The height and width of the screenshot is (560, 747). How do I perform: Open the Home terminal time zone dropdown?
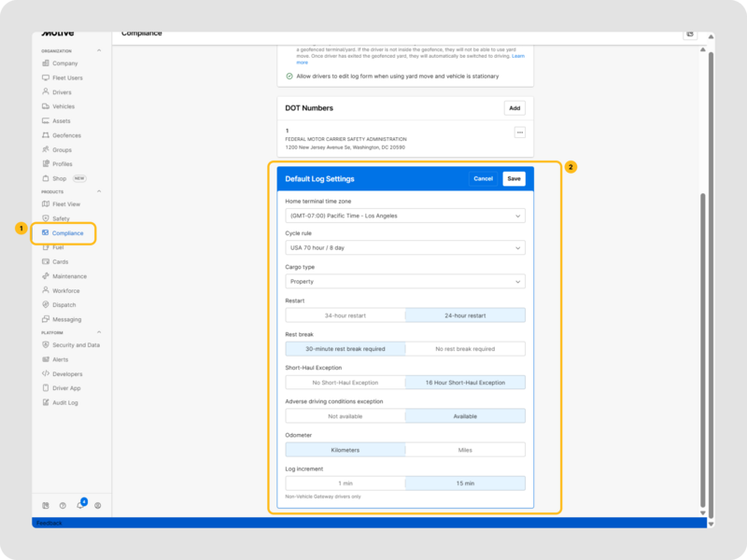[404, 216]
